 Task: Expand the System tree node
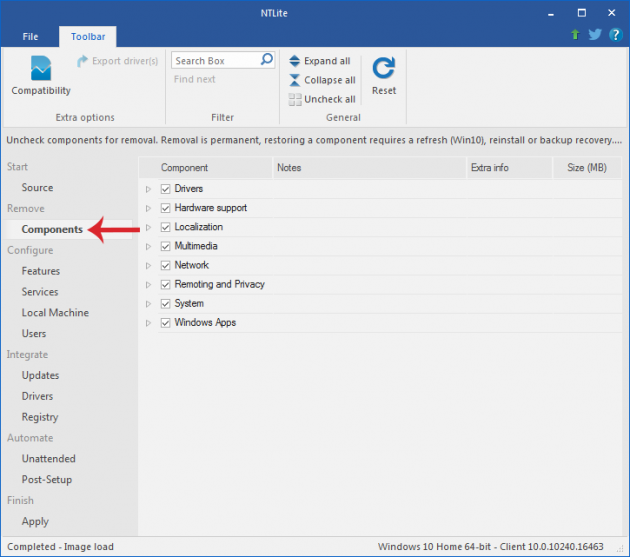click(x=148, y=304)
